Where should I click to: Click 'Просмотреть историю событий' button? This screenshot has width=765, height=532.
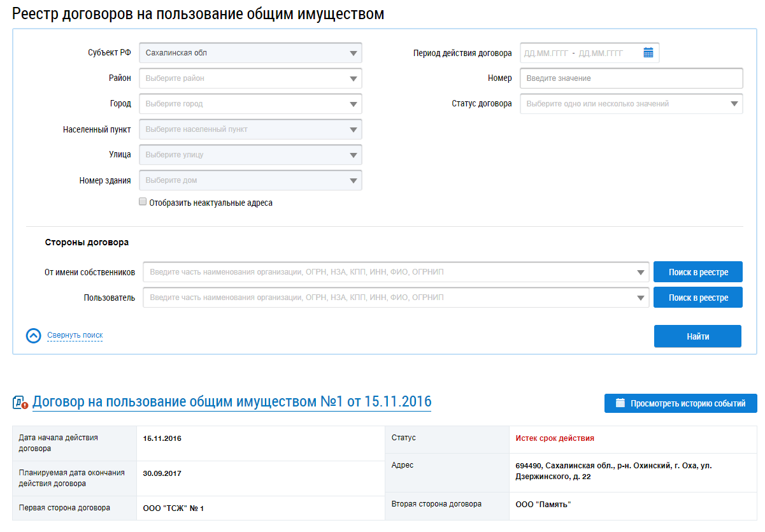pyautogui.click(x=680, y=403)
